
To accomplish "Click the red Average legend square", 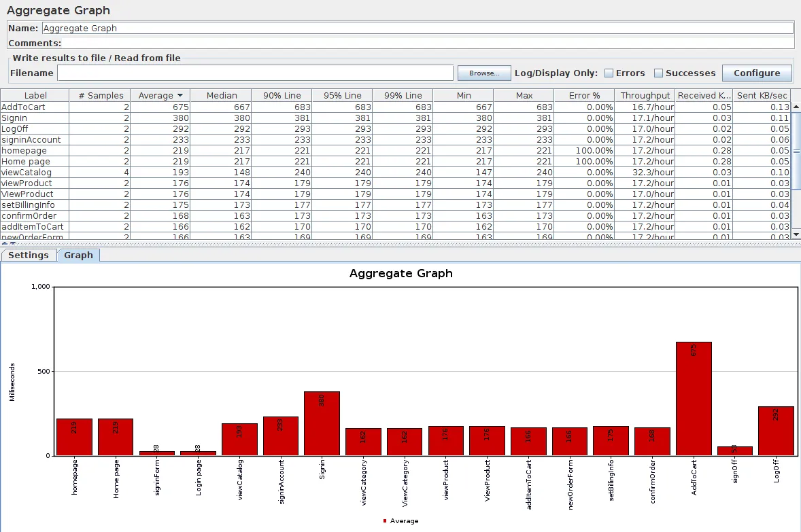I will 385,521.
